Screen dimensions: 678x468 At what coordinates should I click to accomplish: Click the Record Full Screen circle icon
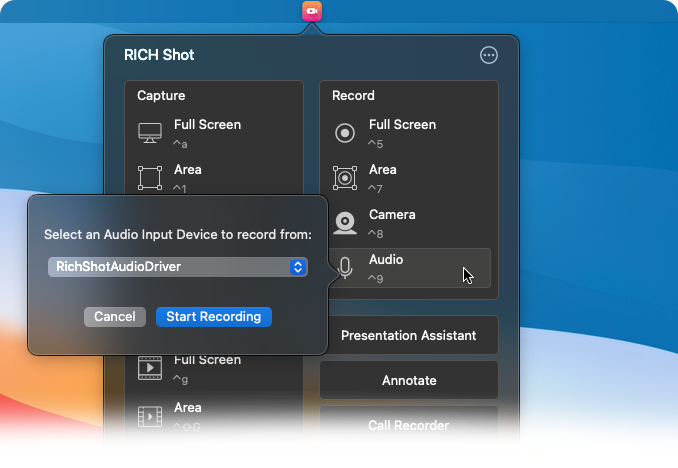point(345,133)
